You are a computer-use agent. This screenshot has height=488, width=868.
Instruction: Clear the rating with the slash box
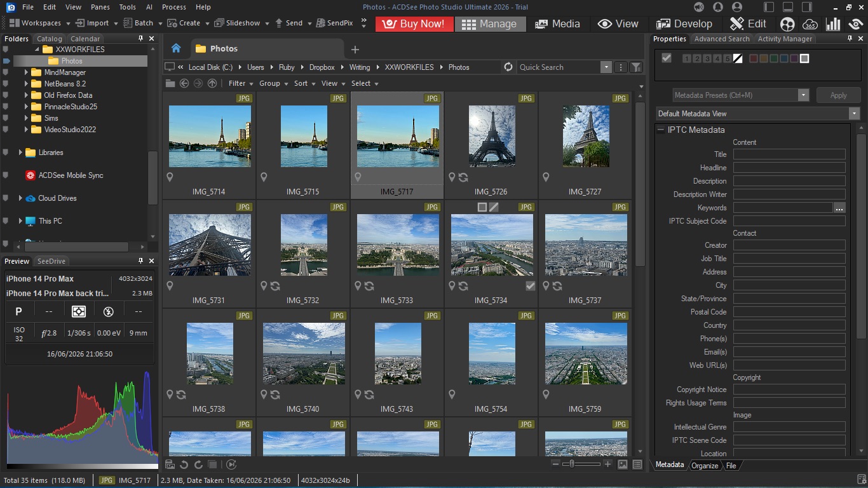(x=738, y=58)
